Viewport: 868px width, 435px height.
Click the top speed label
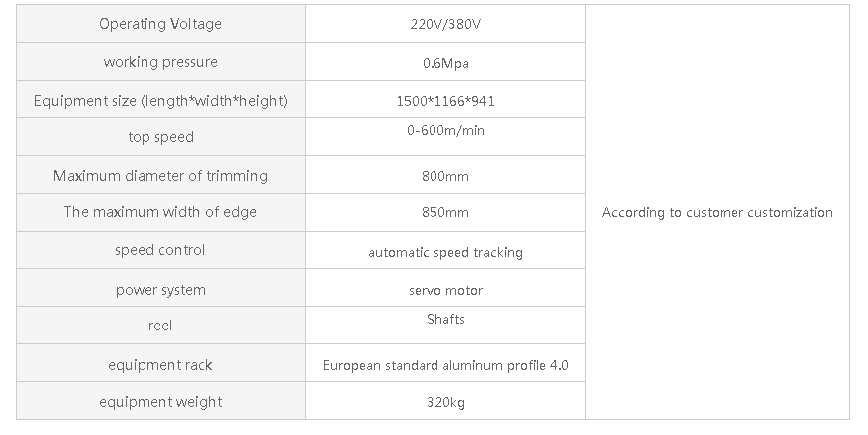[160, 137]
